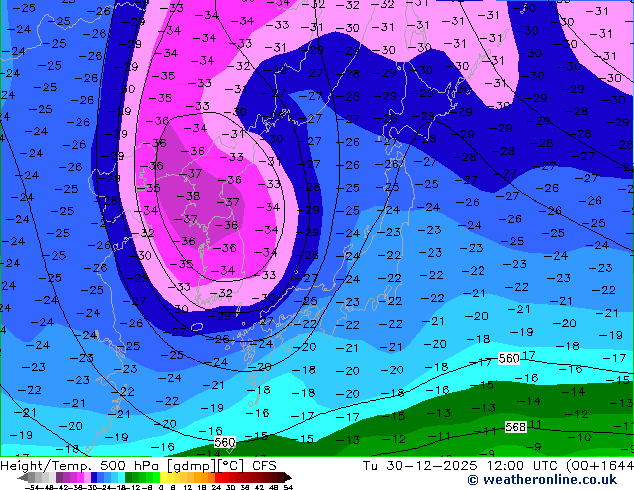Click the gray left arrow of the legend
The image size is (634, 490).
22,477
